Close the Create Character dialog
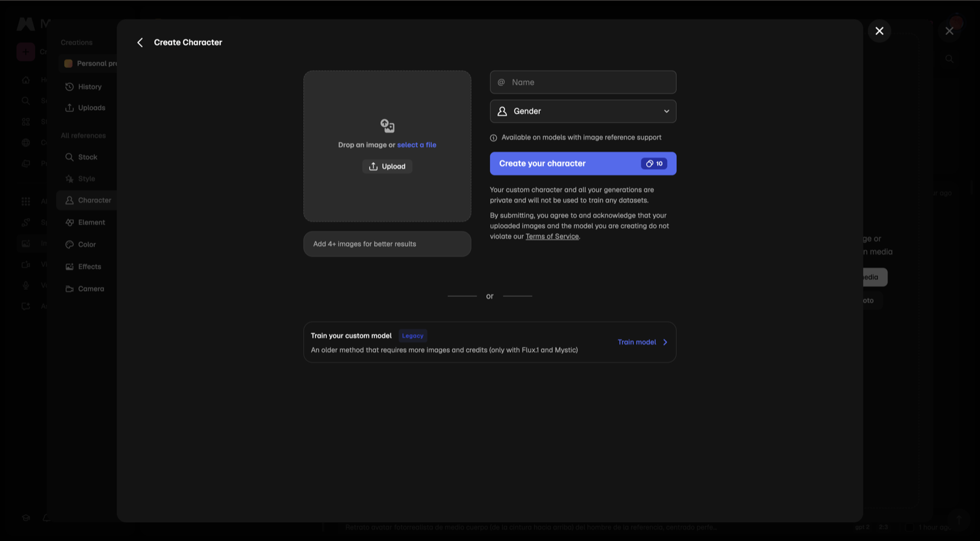980x541 pixels. coord(879,31)
